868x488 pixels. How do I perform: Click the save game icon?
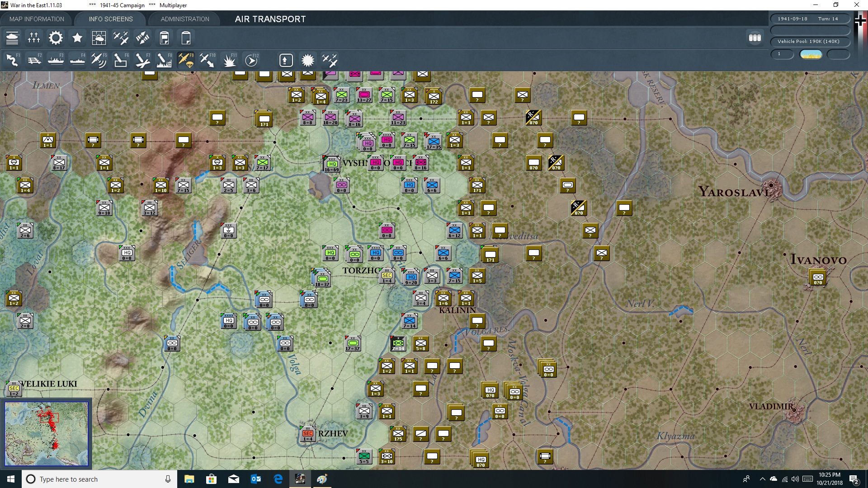[164, 38]
